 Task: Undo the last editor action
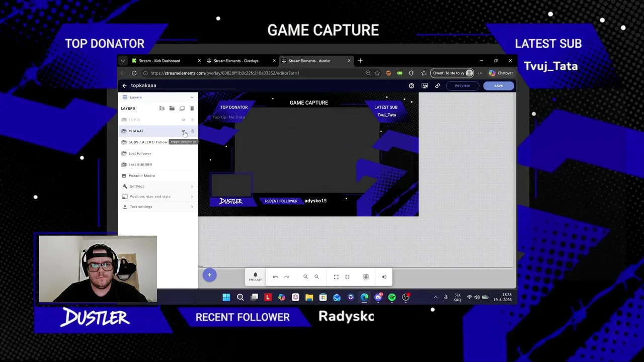[275, 277]
